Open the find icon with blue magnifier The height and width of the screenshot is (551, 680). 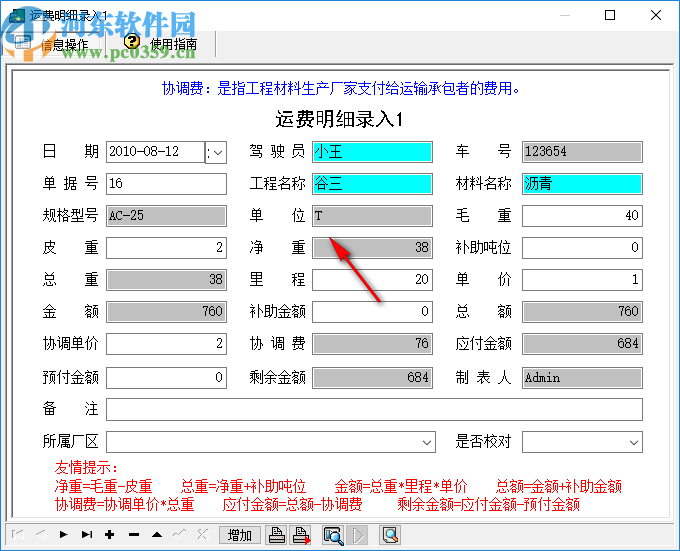pos(333,535)
